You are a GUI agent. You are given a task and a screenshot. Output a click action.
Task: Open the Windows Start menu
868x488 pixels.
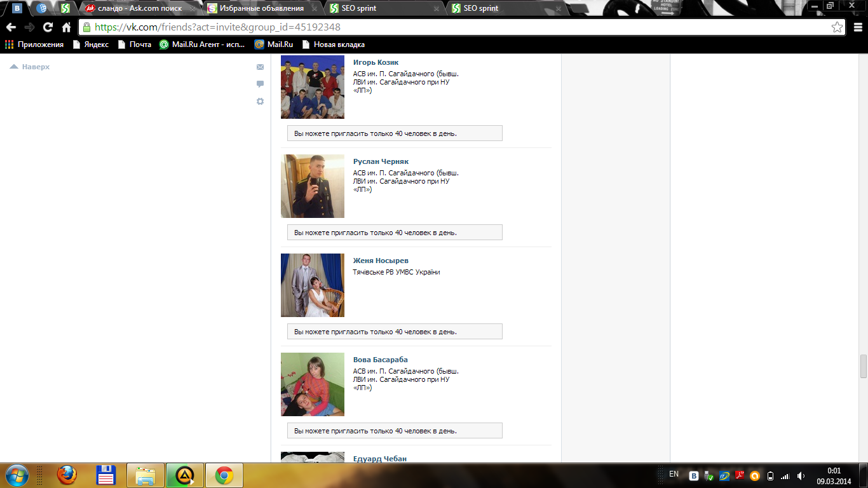tap(16, 475)
